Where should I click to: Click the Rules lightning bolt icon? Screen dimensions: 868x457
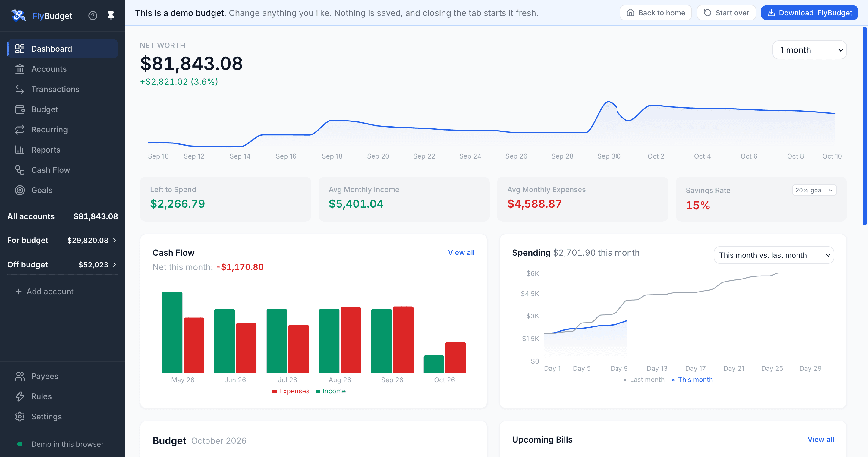click(20, 397)
